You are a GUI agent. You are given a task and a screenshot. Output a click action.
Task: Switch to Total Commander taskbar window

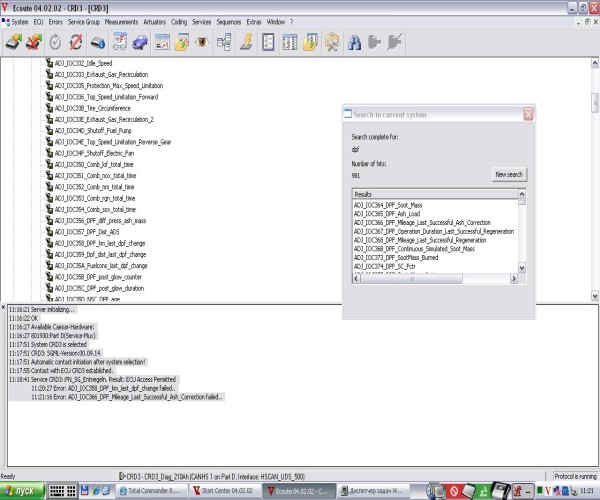[152, 491]
